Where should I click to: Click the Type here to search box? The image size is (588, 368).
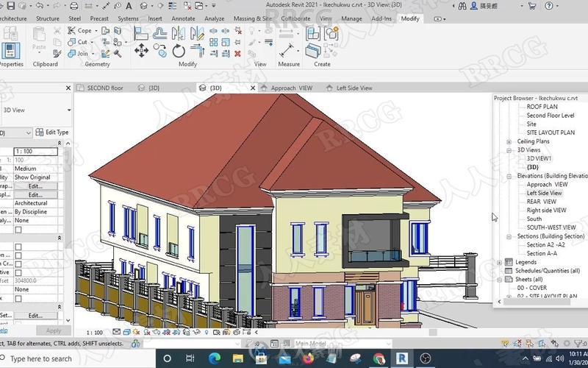[76, 358]
